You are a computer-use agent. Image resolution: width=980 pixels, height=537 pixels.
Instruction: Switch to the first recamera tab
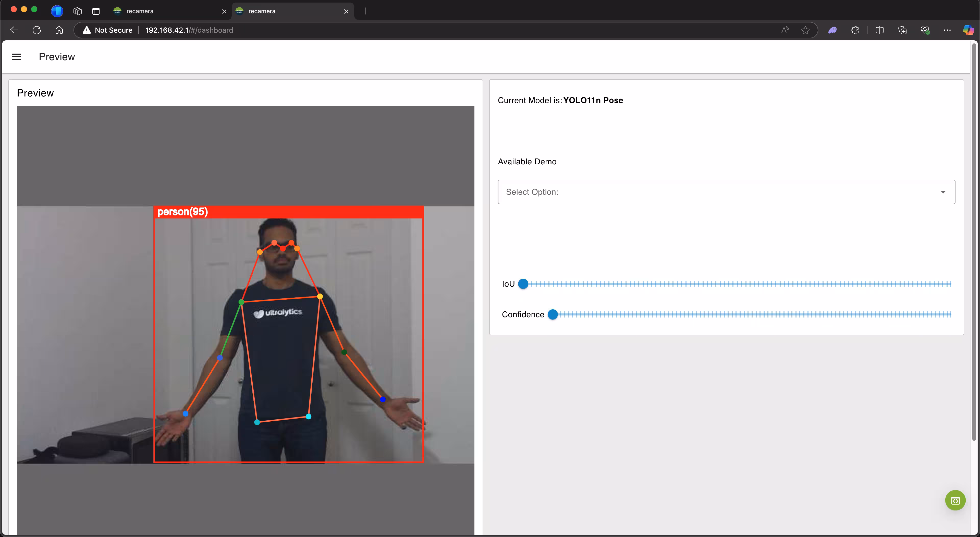(x=167, y=11)
